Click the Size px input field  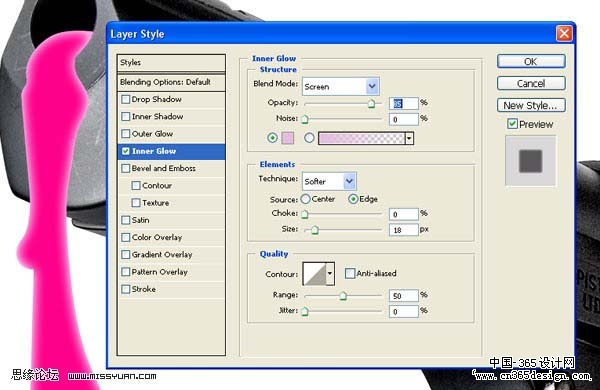[403, 230]
